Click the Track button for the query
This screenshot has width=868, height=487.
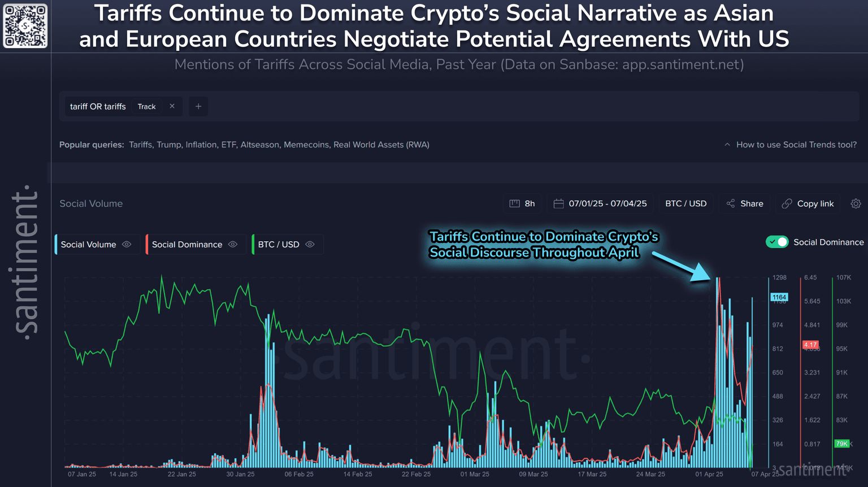coord(146,106)
